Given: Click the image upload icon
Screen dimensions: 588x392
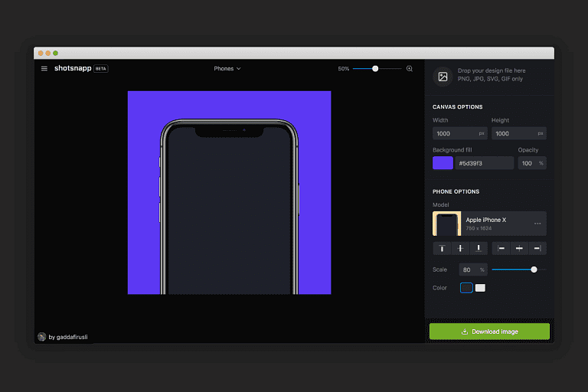Looking at the screenshot, I should (x=442, y=76).
